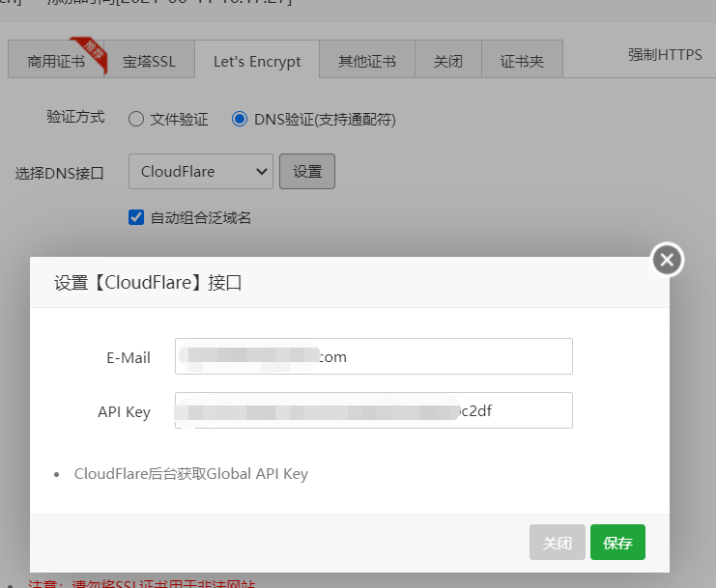The height and width of the screenshot is (588, 716).
Task: Click the 选择DNS接口 label
Action: coord(59,174)
